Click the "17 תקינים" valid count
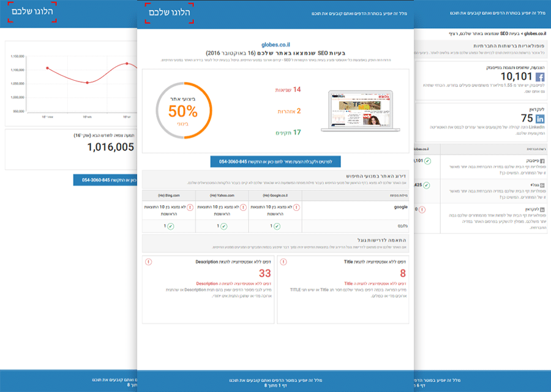 288,132
